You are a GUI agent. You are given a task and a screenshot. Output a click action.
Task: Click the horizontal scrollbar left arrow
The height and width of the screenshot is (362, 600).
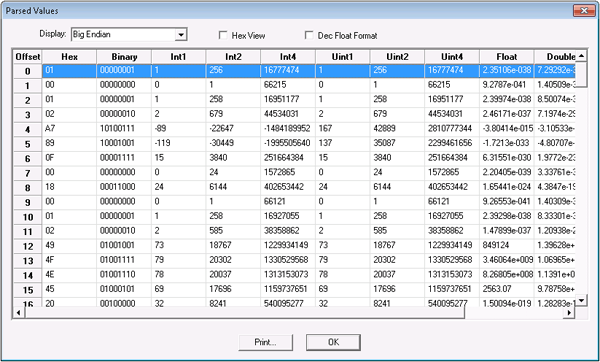pyautogui.click(x=18, y=313)
